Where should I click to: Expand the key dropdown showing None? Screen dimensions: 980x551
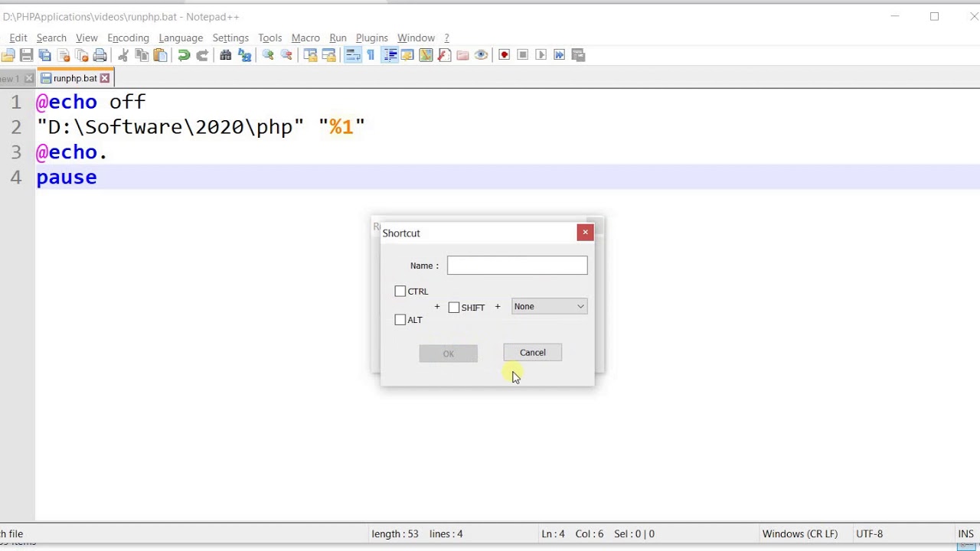pyautogui.click(x=549, y=307)
